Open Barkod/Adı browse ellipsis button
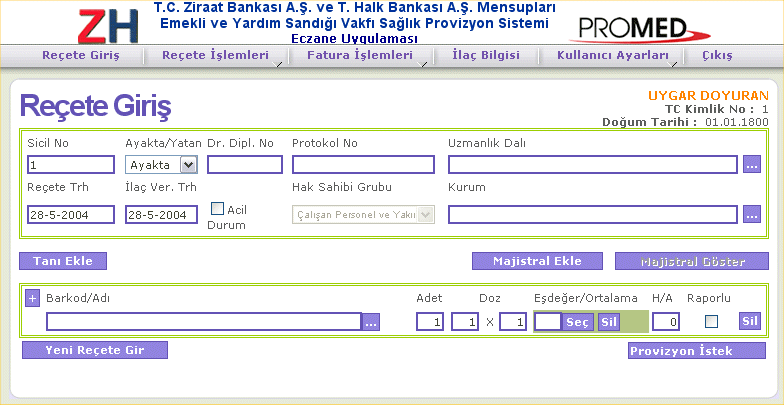784x405 pixels. click(370, 322)
